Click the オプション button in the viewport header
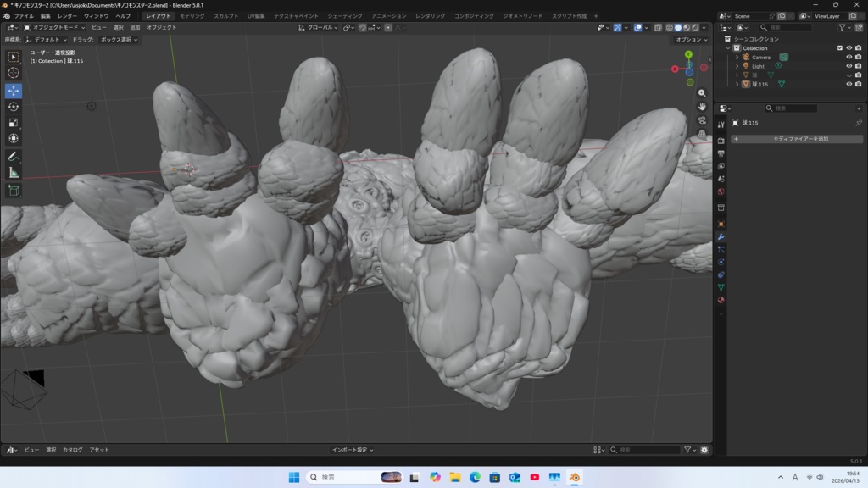Viewport: 868px width, 488px height. (690, 40)
